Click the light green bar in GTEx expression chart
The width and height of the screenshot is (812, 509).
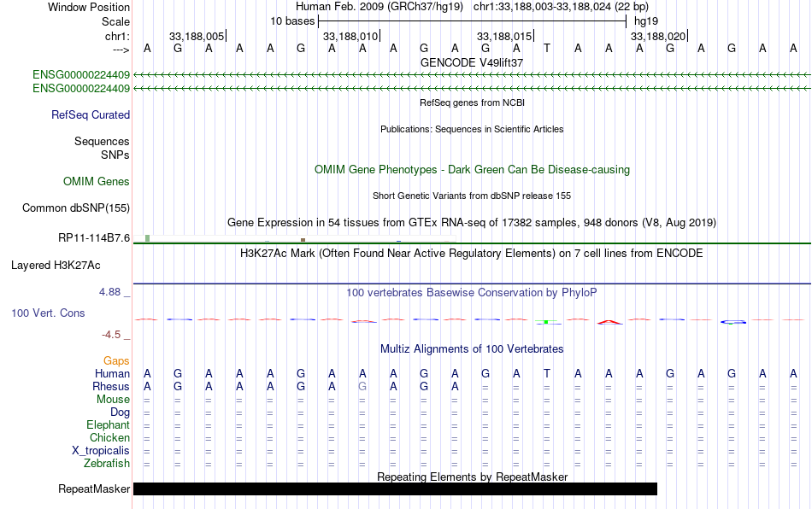tap(148, 238)
